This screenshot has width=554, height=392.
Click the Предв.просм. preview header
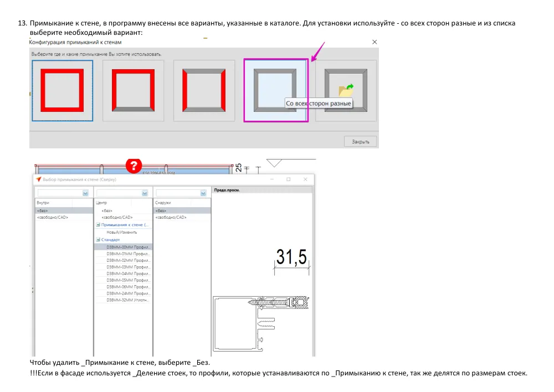(x=227, y=190)
